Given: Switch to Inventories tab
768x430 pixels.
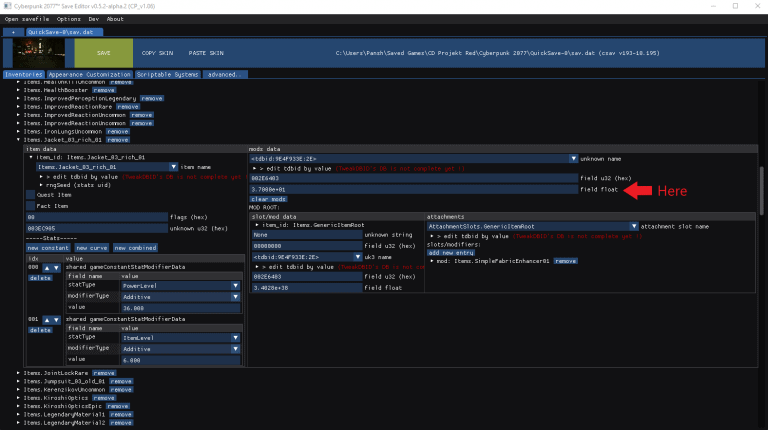Looking at the screenshot, I should pos(24,74).
